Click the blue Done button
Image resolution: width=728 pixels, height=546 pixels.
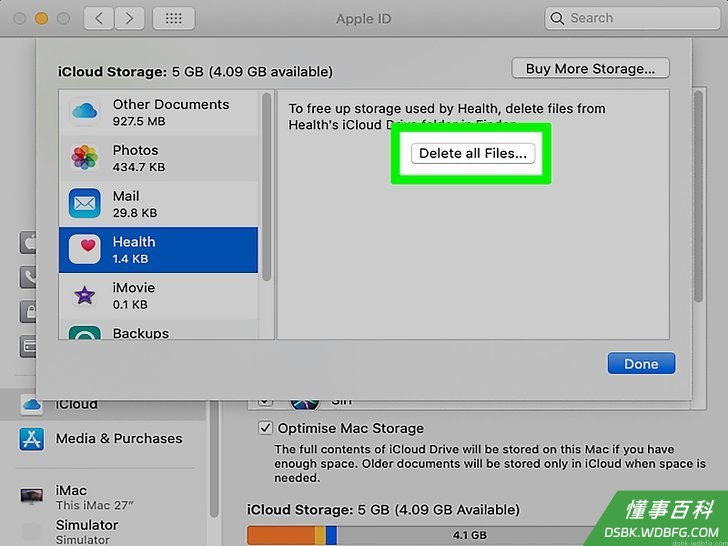coord(641,364)
